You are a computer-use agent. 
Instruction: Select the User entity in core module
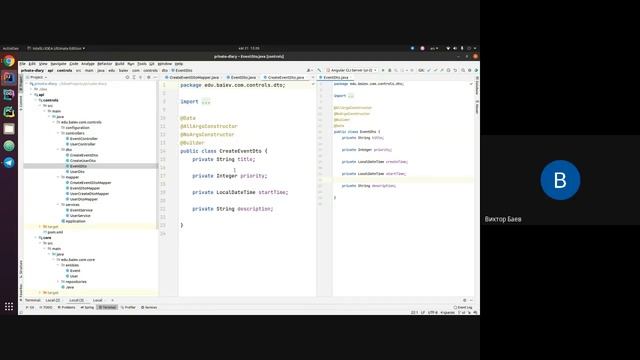click(x=73, y=276)
